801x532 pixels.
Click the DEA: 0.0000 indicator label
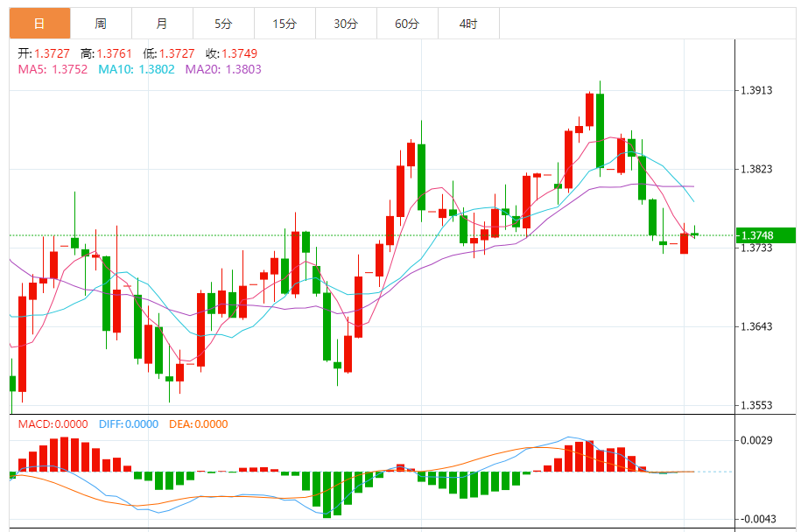tap(198, 424)
